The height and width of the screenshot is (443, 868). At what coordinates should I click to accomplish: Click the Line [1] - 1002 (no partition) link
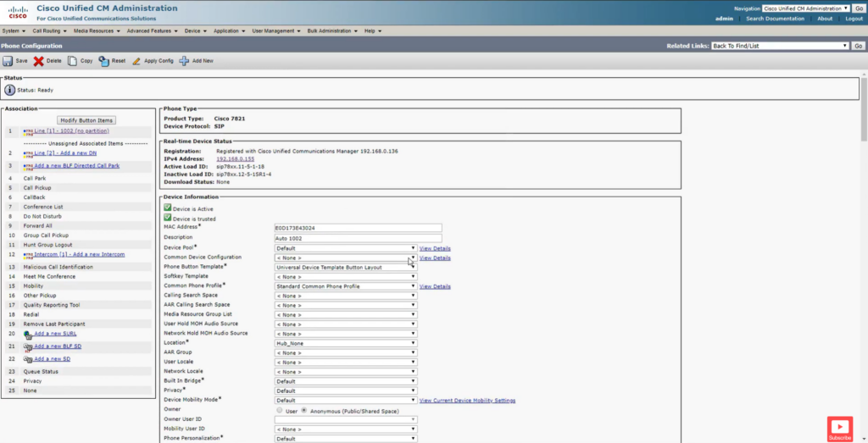[x=71, y=131]
